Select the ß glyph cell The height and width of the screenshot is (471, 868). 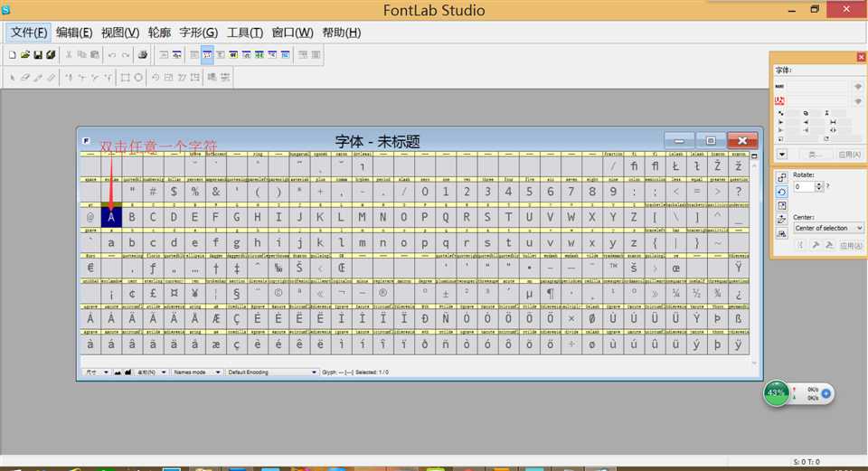pos(738,319)
